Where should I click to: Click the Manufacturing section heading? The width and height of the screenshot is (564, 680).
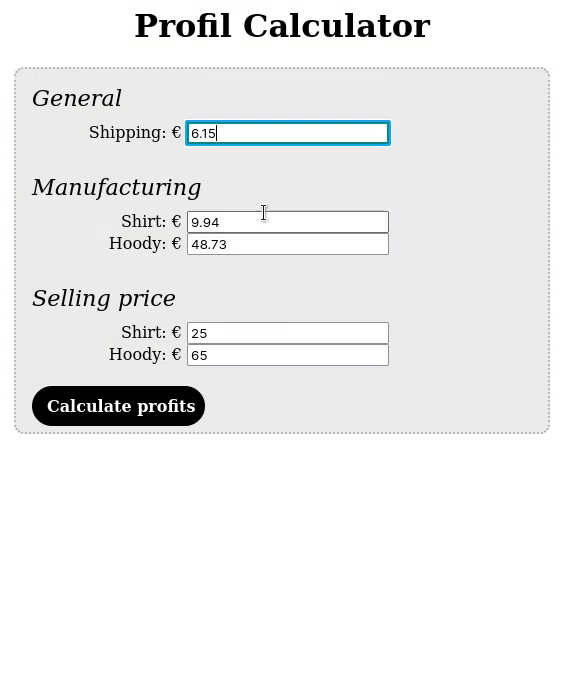116,187
